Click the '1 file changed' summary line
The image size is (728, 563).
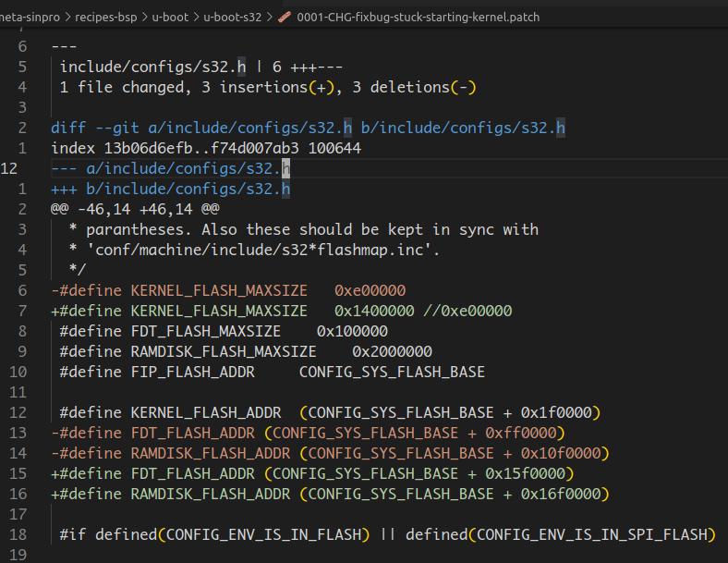[267, 87]
